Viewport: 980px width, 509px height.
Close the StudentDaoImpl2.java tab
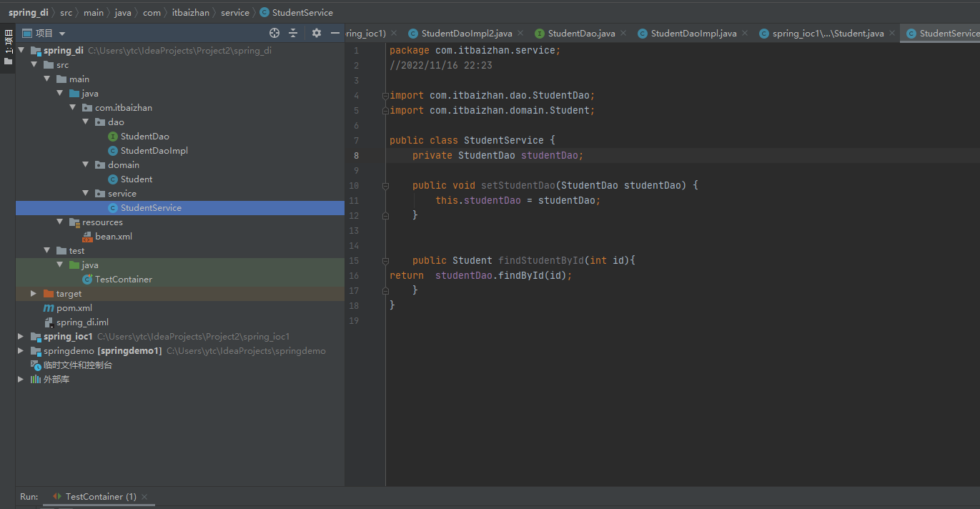520,33
